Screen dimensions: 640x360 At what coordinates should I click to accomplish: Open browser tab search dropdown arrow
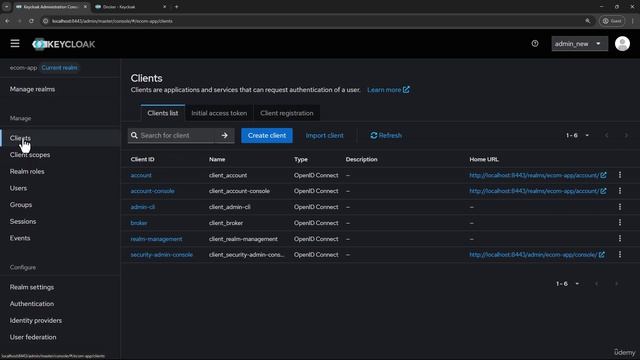point(7,7)
